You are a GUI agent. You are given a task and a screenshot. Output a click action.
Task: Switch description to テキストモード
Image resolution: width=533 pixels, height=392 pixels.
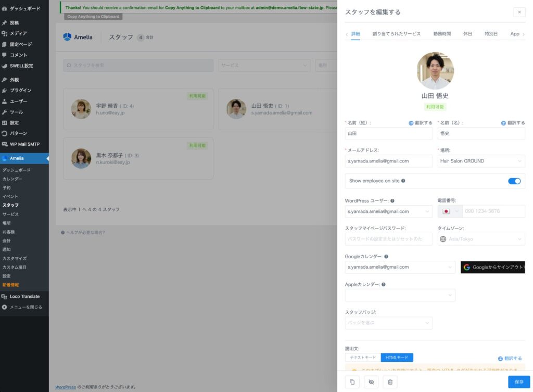point(363,358)
